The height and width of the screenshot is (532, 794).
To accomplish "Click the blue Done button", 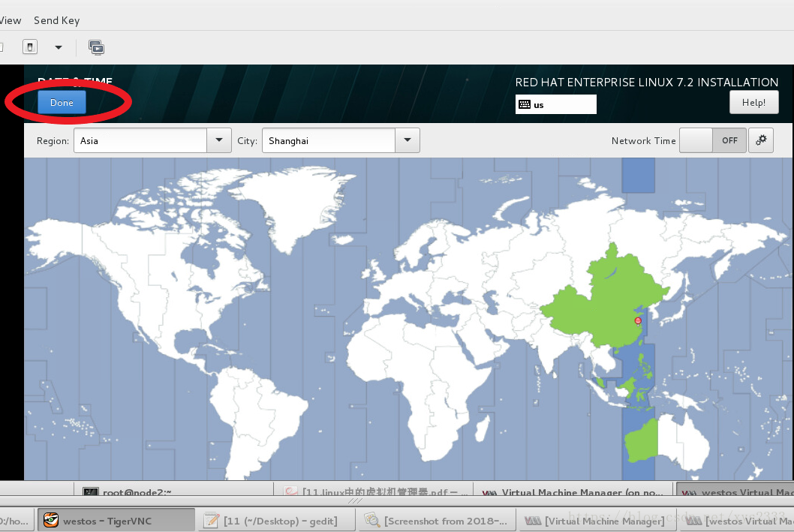I will [x=62, y=102].
